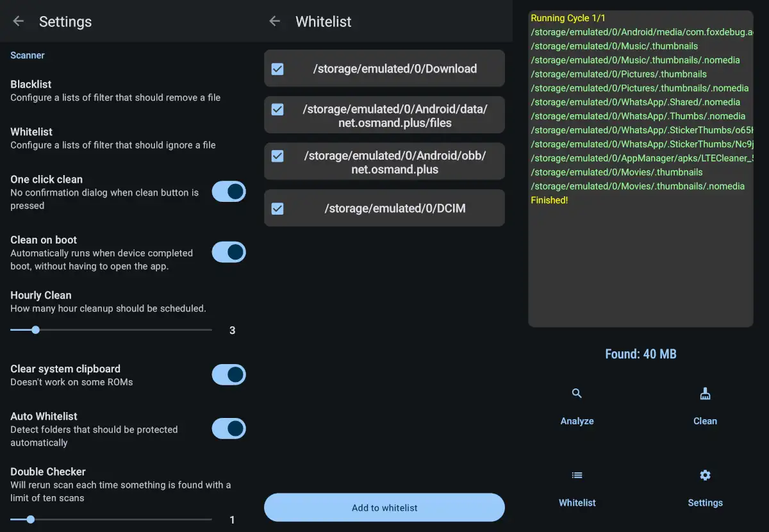Uncheck the net.osmand.plus/files path checkbox
This screenshot has height=532, width=769.
[x=277, y=110]
